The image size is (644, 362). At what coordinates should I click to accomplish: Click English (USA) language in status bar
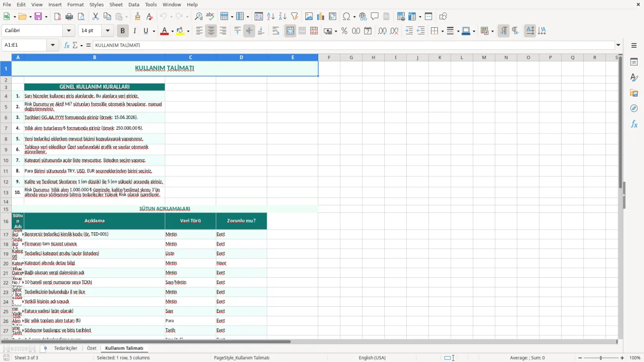[x=372, y=358]
